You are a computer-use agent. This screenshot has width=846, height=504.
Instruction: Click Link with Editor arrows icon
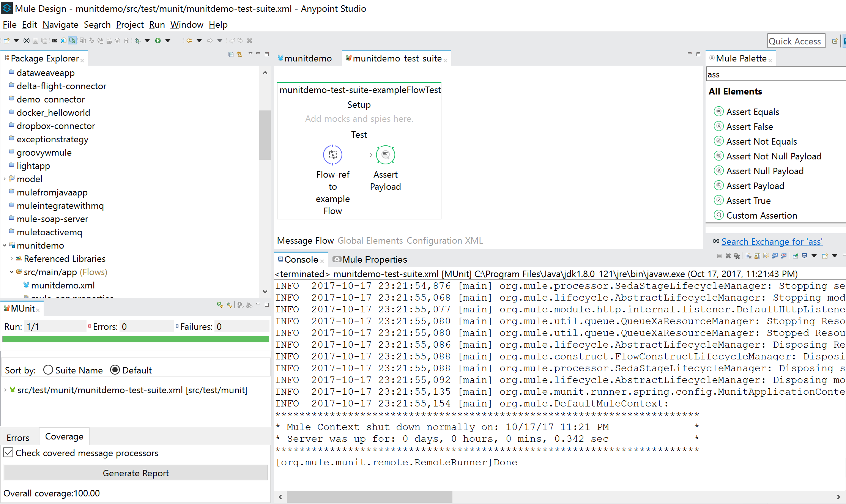pyautogui.click(x=239, y=54)
